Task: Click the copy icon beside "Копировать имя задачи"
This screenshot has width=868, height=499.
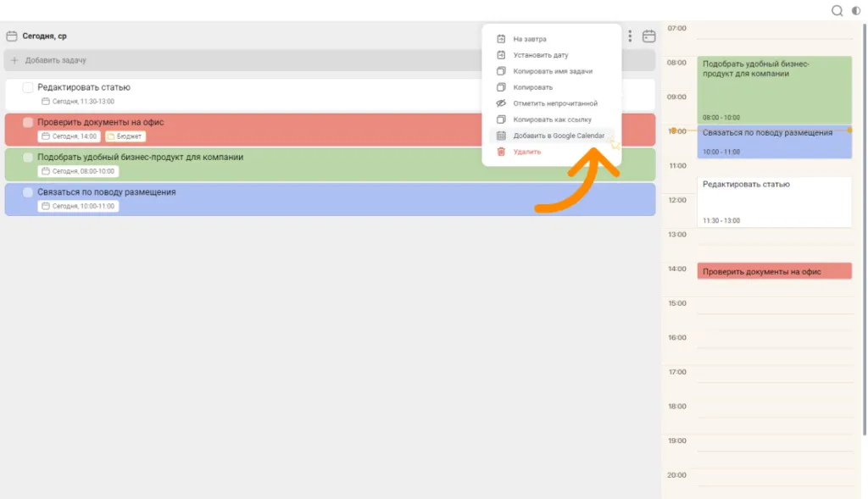Action: click(501, 71)
